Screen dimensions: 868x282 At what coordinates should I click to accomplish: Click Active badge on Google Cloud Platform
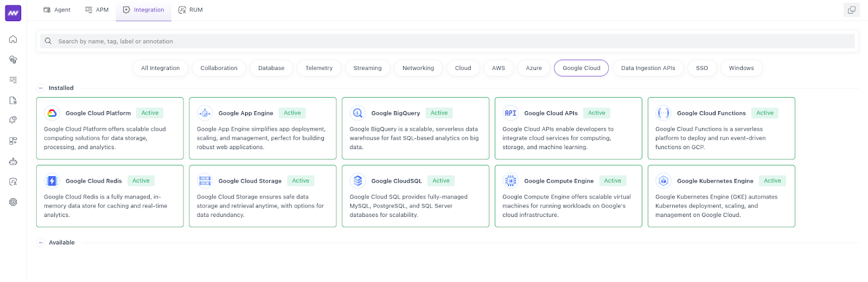[x=150, y=113]
